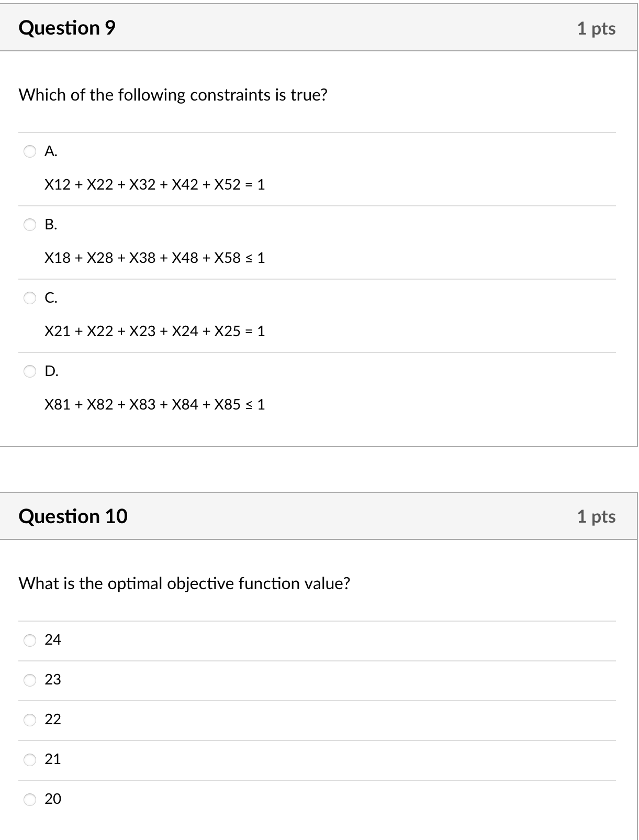Mark the radio button beside 22
Screen dimensions: 639x840
coord(30,720)
